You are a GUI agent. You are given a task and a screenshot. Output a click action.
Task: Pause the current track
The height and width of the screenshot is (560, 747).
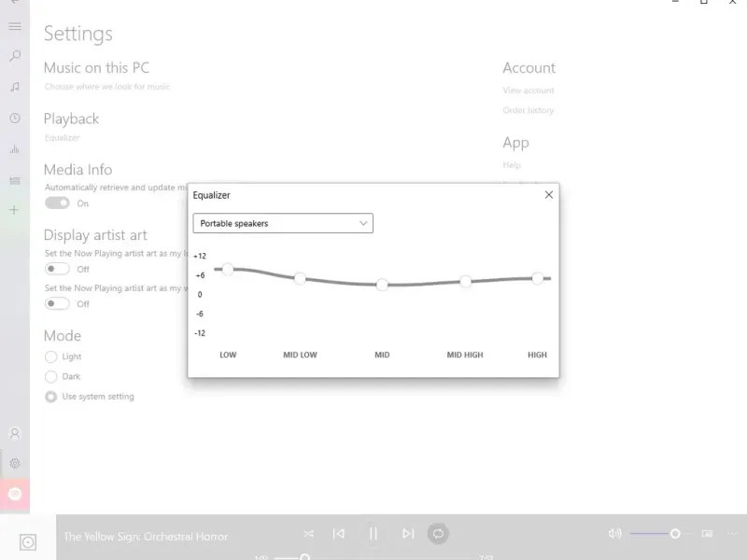pyautogui.click(x=373, y=533)
